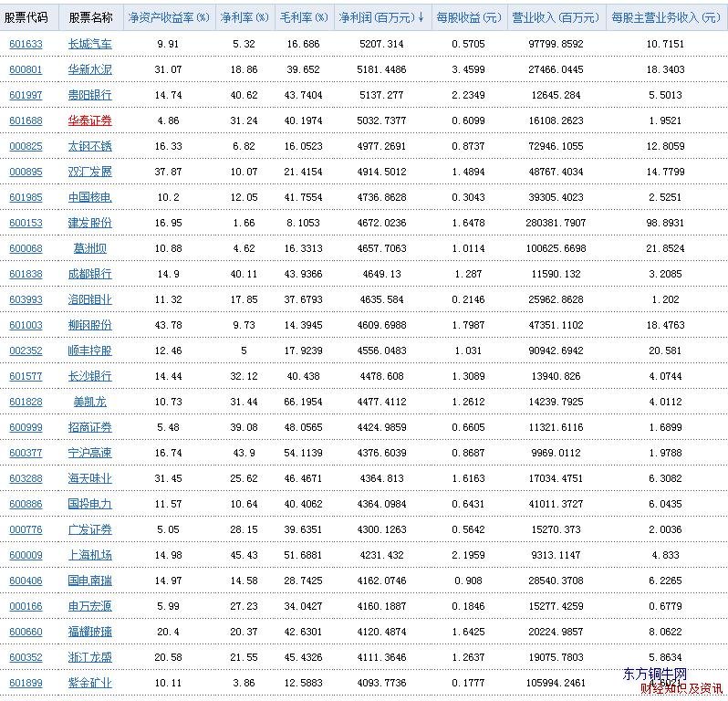Open stock code 600886 link
Image resolution: width=728 pixels, height=701 pixels.
[x=26, y=504]
